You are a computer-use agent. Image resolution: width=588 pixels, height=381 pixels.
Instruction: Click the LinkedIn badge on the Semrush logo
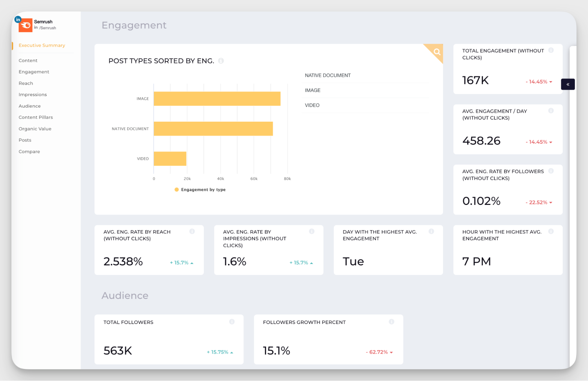[x=18, y=19]
